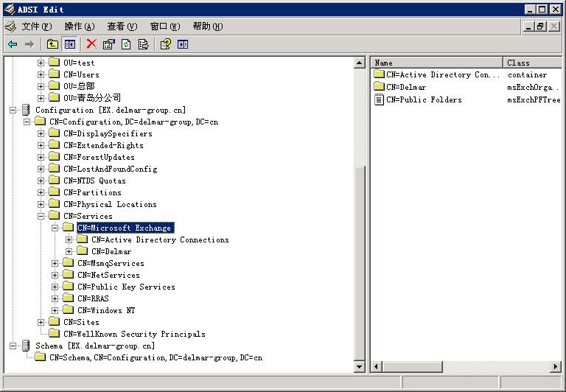The height and width of the screenshot is (392, 566).
Task: Collapse the CN=Microsoft Exchange node
Action: (x=55, y=228)
